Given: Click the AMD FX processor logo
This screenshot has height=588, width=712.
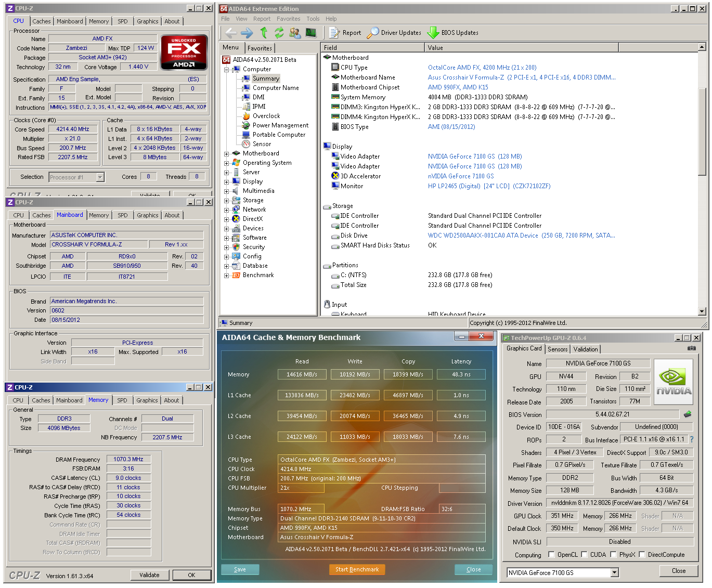Looking at the screenshot, I should click(x=184, y=52).
